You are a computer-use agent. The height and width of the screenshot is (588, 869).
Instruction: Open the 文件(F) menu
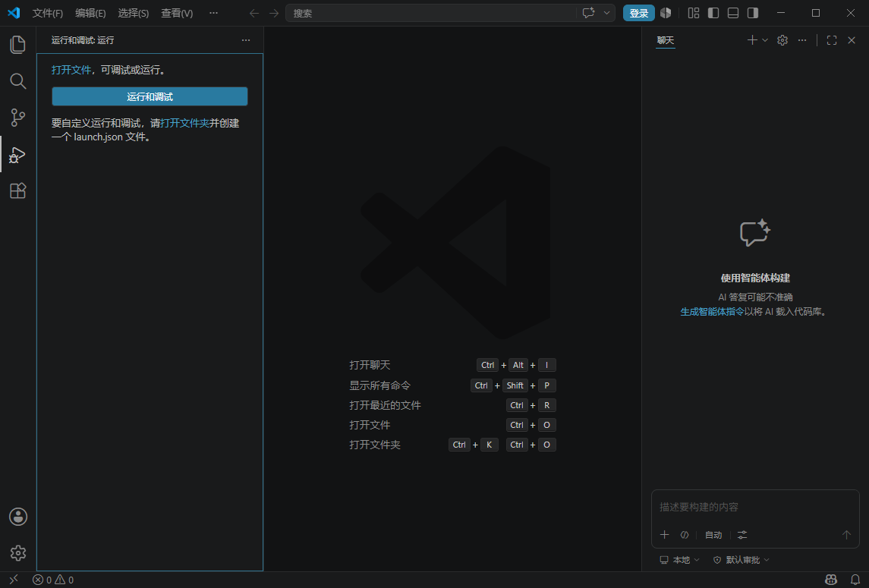tap(47, 13)
